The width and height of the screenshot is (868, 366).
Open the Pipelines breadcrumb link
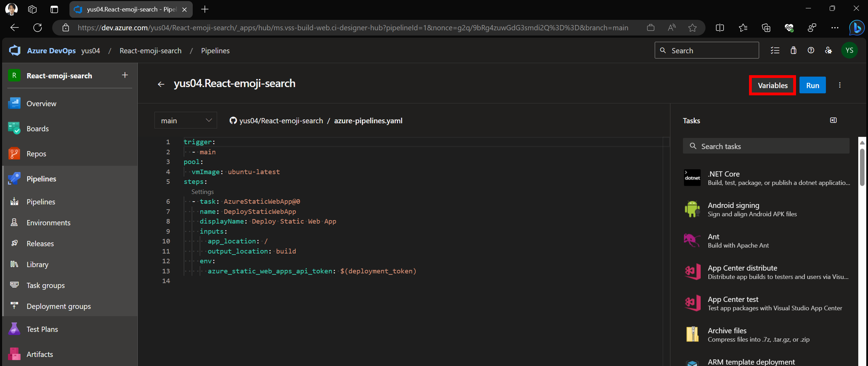pos(215,50)
